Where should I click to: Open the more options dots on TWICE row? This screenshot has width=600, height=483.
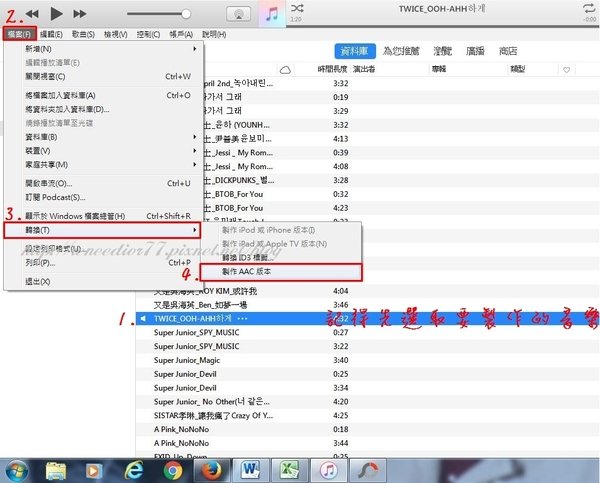242,318
